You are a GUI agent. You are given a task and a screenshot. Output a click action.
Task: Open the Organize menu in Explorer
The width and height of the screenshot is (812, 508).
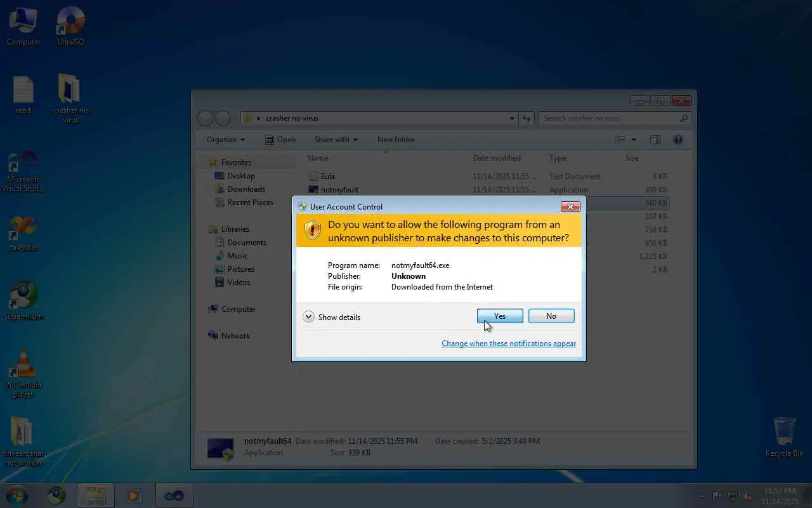226,140
